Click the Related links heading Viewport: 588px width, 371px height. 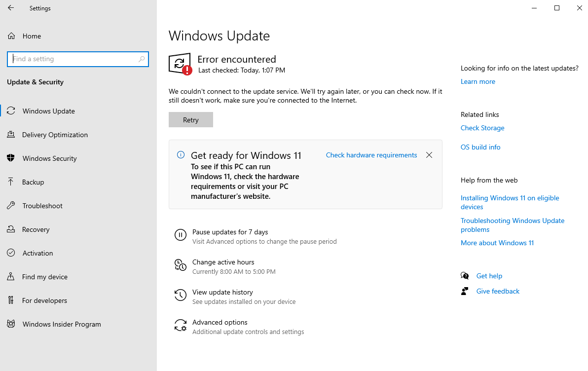coord(479,114)
